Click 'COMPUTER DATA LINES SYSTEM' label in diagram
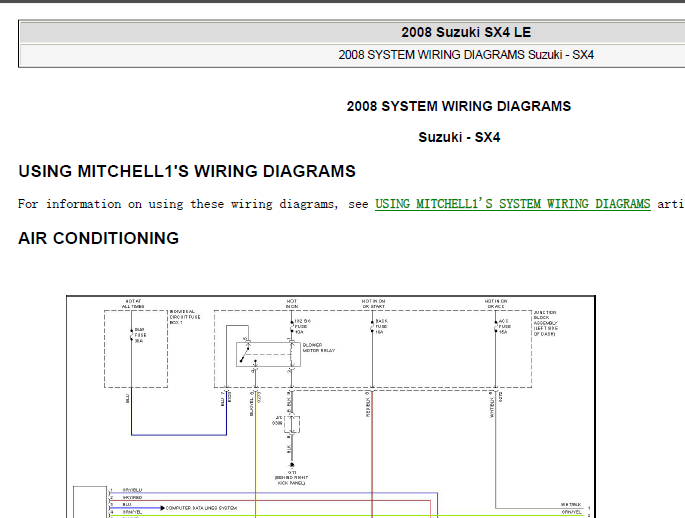This screenshot has height=518, width=685. (x=201, y=508)
